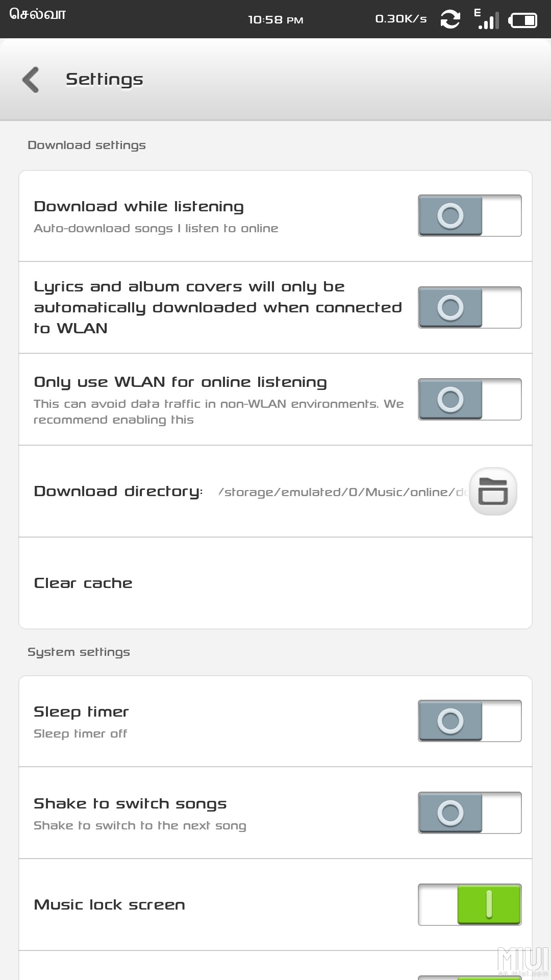The width and height of the screenshot is (551, 980).
Task: Tap the download directory path text
Action: pyautogui.click(x=343, y=492)
